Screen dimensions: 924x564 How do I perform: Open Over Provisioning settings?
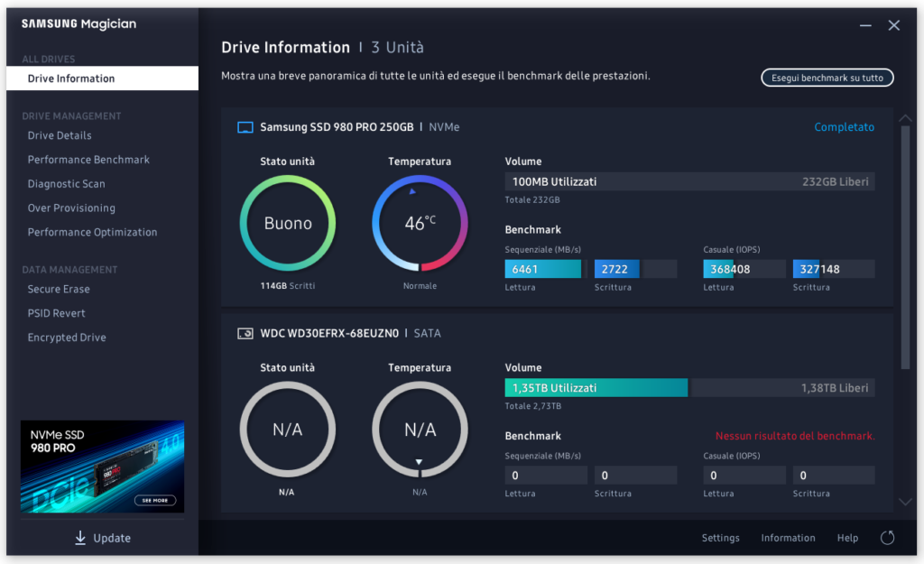point(71,208)
